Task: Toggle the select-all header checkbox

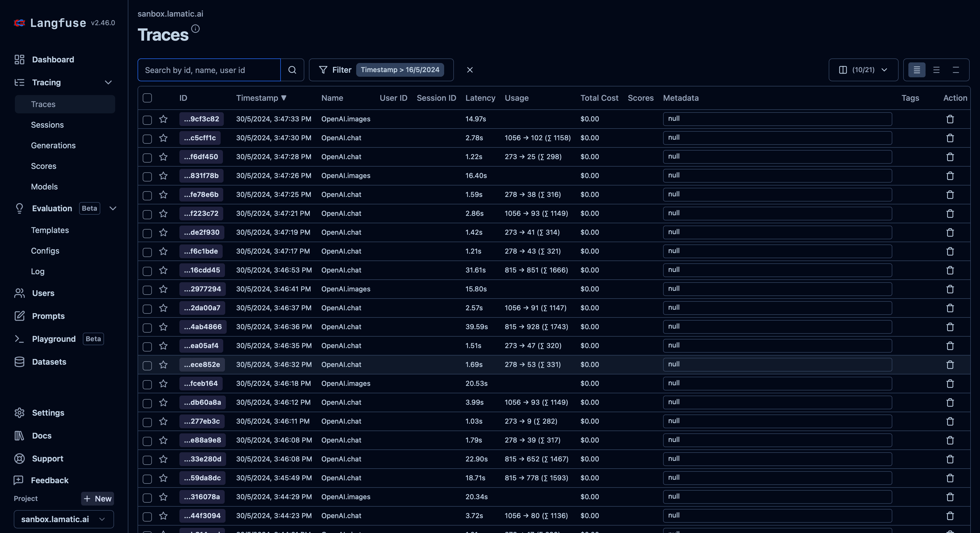Action: pyautogui.click(x=147, y=98)
